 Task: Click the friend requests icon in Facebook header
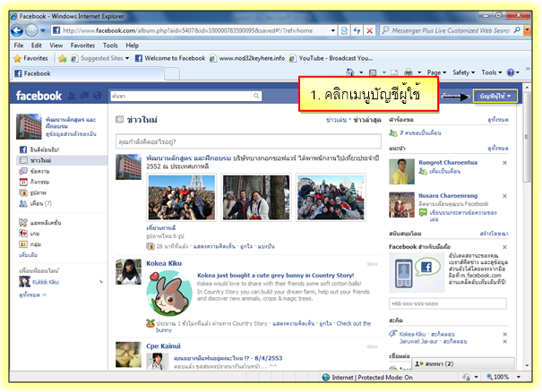click(x=72, y=96)
